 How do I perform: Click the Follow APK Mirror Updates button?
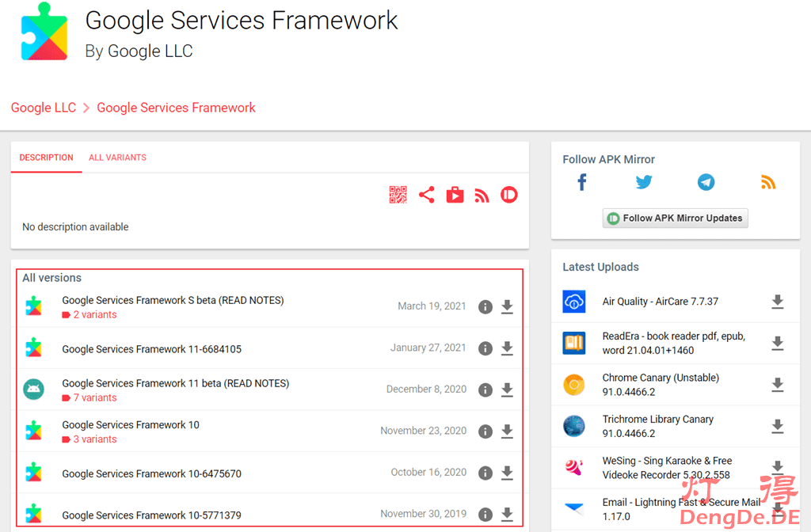pos(675,218)
